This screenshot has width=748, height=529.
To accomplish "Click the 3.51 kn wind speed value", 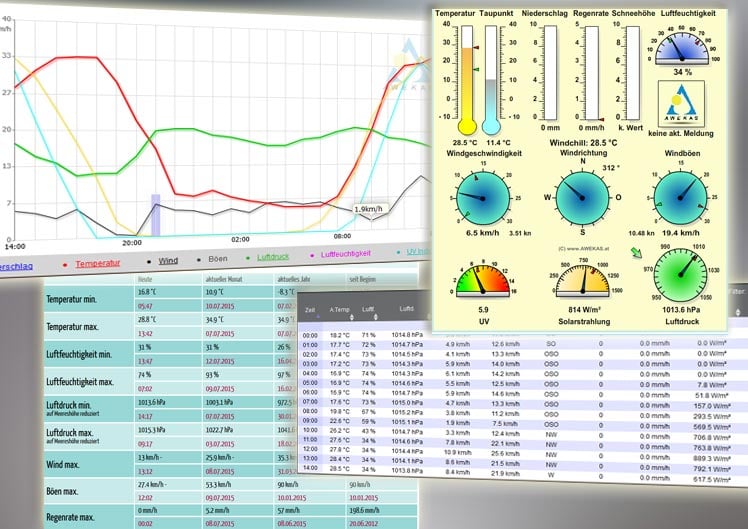I will click(520, 233).
